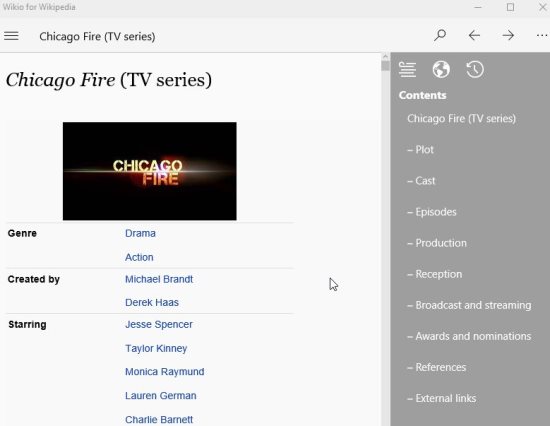The image size is (550, 426).
Task: Open the Derek Haas link
Action: pos(152,302)
